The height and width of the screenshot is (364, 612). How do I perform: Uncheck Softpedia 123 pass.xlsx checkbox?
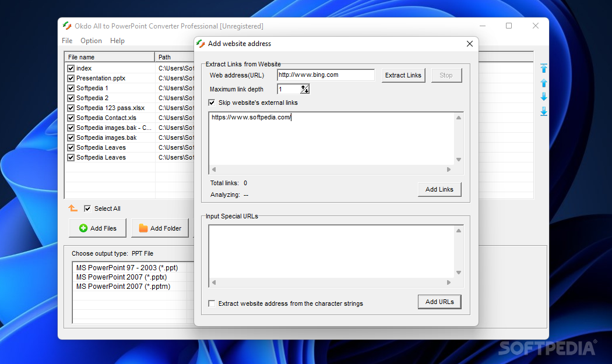[x=71, y=108]
